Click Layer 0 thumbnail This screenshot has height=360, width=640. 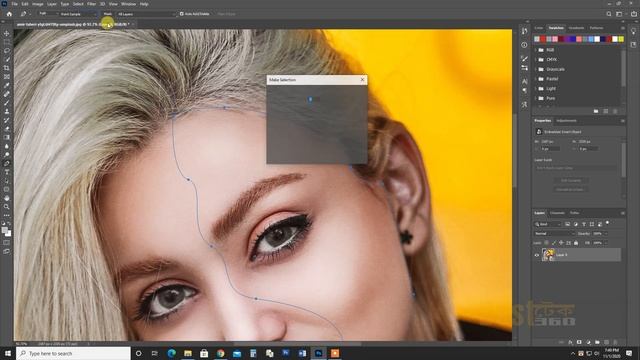coord(548,255)
